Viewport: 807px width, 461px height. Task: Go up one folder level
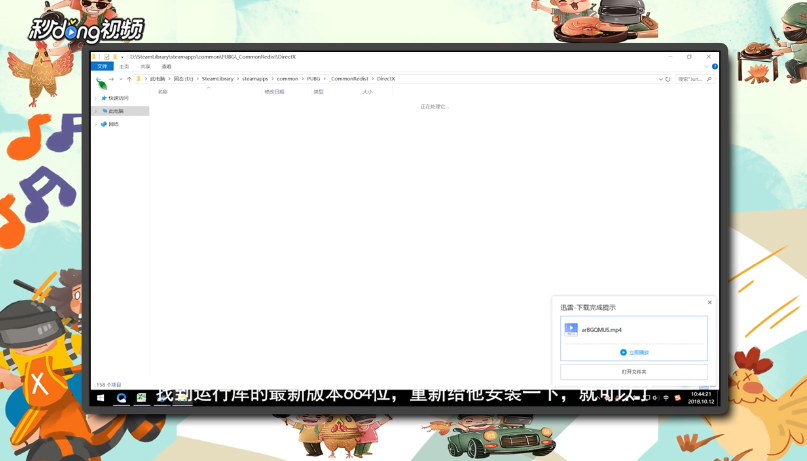[x=129, y=79]
